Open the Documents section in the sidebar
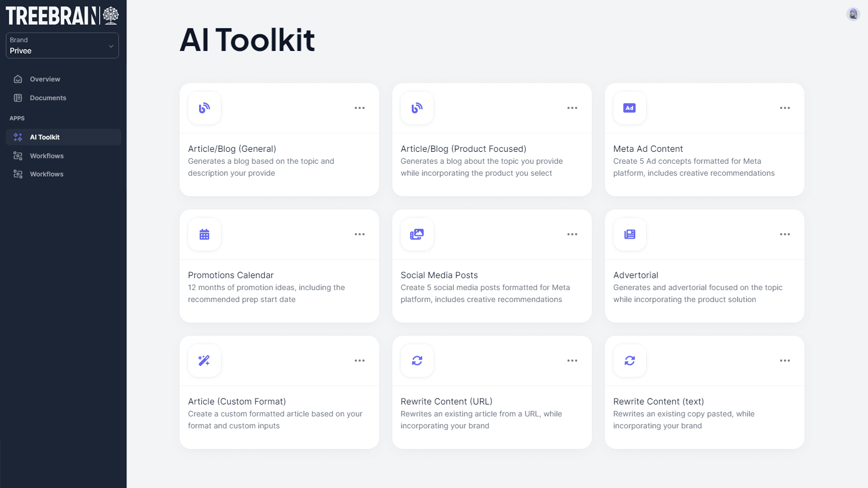The image size is (868, 488). 48,98
